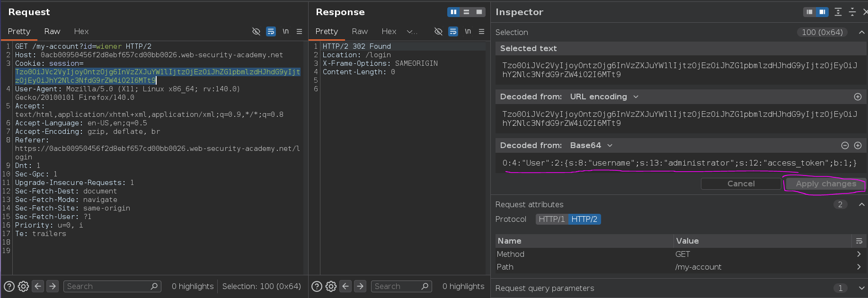Switch Response view to Pretty tab
This screenshot has height=298, width=868.
(327, 31)
